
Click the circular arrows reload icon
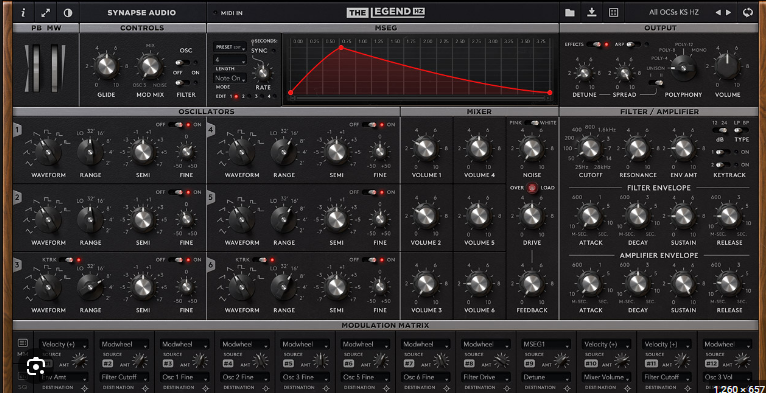point(748,13)
